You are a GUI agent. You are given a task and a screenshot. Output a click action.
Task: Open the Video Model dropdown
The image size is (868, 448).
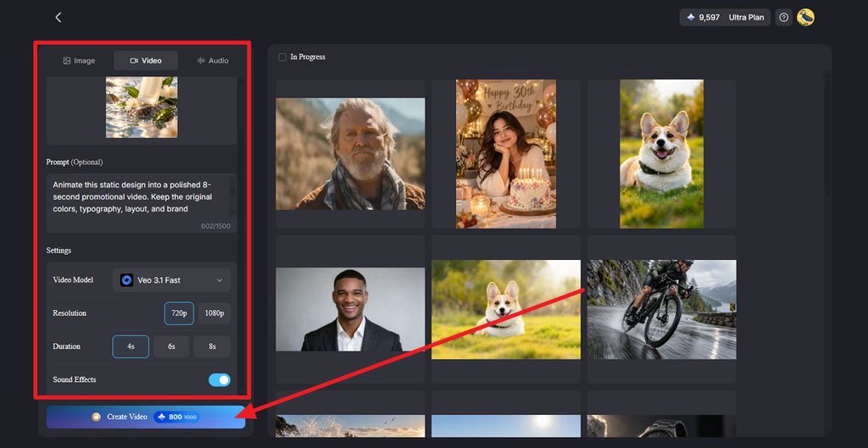pyautogui.click(x=171, y=280)
